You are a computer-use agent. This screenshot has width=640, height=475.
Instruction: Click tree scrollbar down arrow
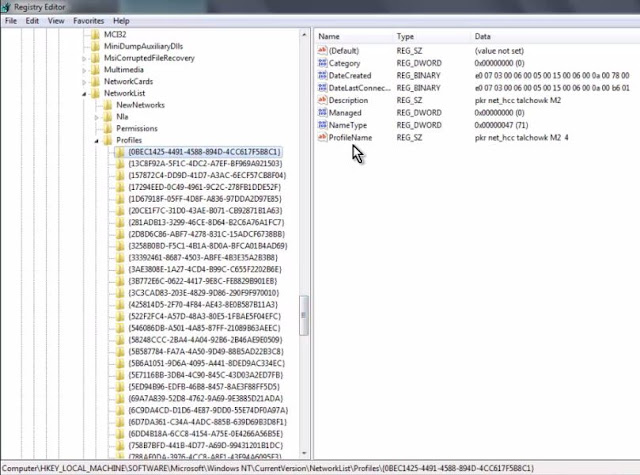304,453
